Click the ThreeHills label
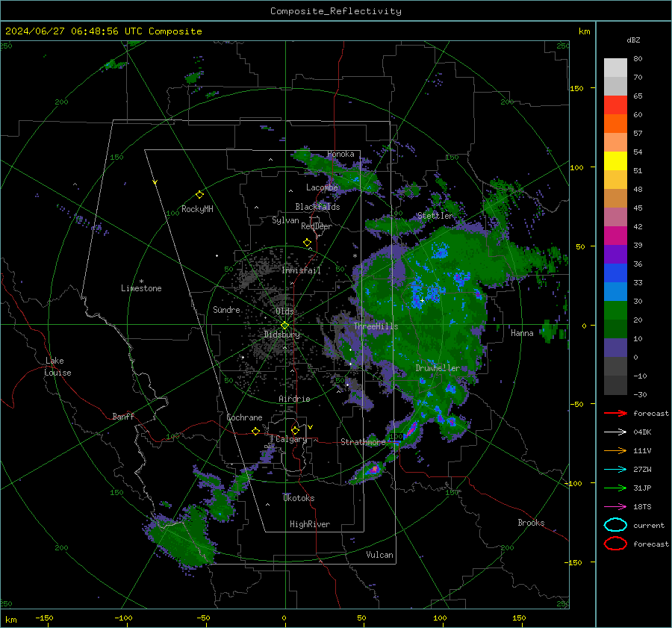Screen dimensions: 672x628 [376, 326]
